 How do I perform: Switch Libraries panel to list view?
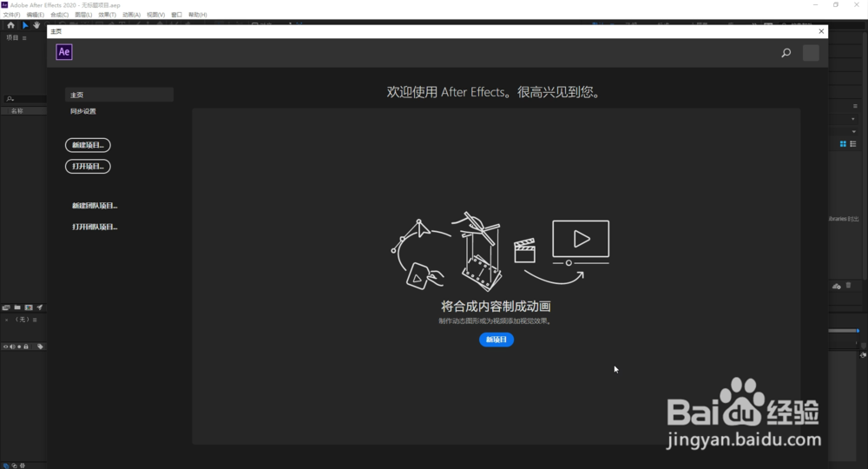point(853,144)
